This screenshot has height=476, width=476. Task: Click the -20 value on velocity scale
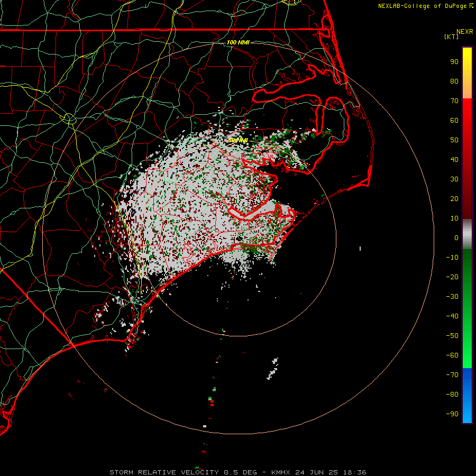[452, 277]
